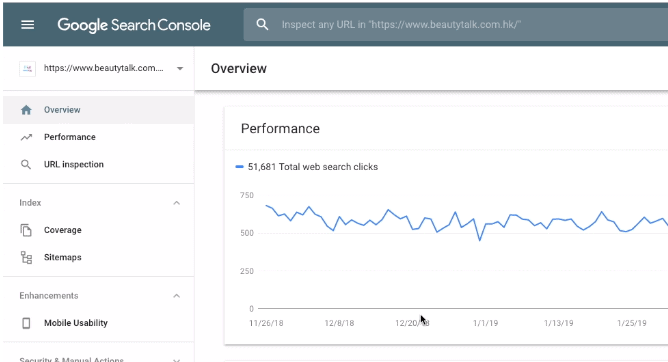Click the property favicon beside beautytalk URL
This screenshot has height=362, width=668.
click(x=27, y=68)
